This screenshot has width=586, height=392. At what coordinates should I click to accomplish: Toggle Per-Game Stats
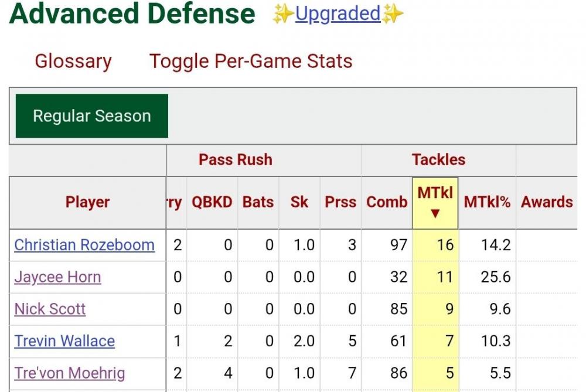[x=251, y=61]
